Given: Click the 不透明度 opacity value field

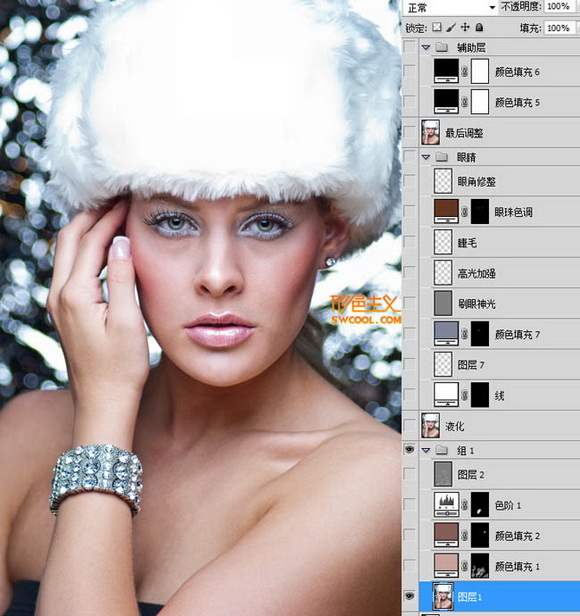Looking at the screenshot, I should click(x=558, y=6).
